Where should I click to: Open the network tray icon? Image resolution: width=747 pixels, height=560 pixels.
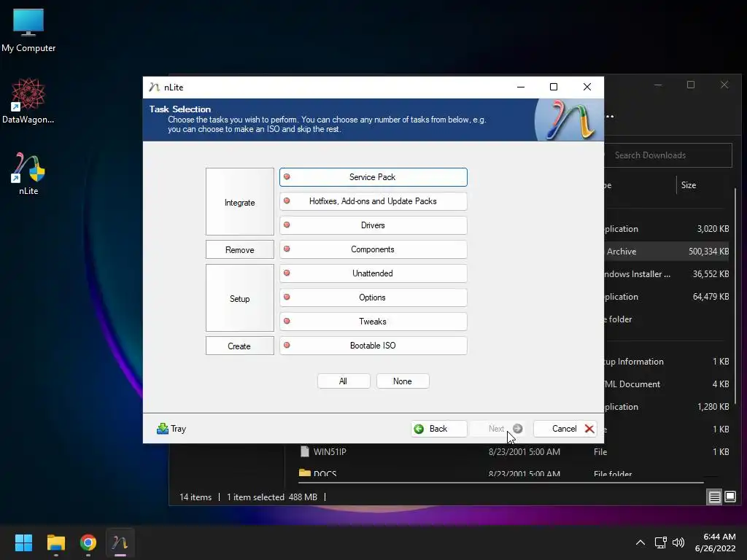(x=660, y=542)
